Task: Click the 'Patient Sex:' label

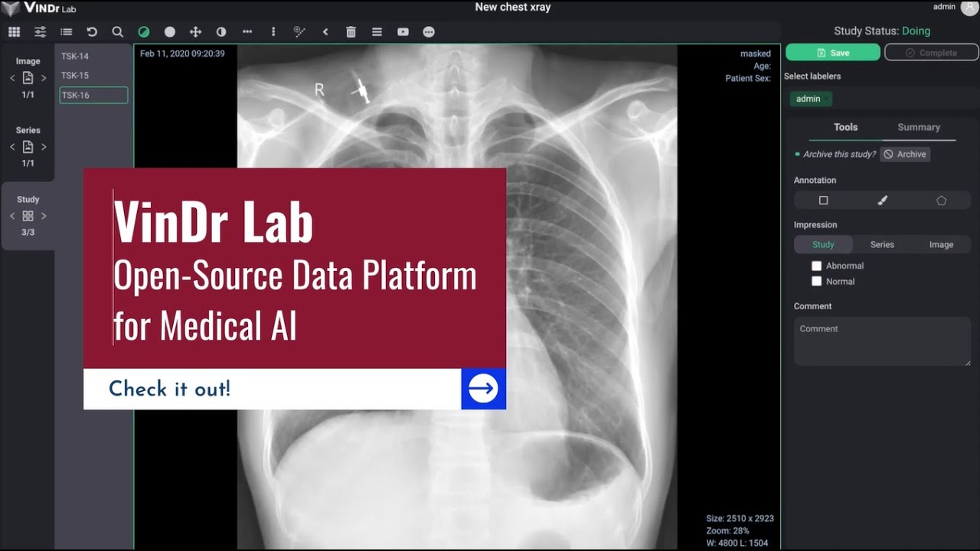Action: tap(748, 78)
